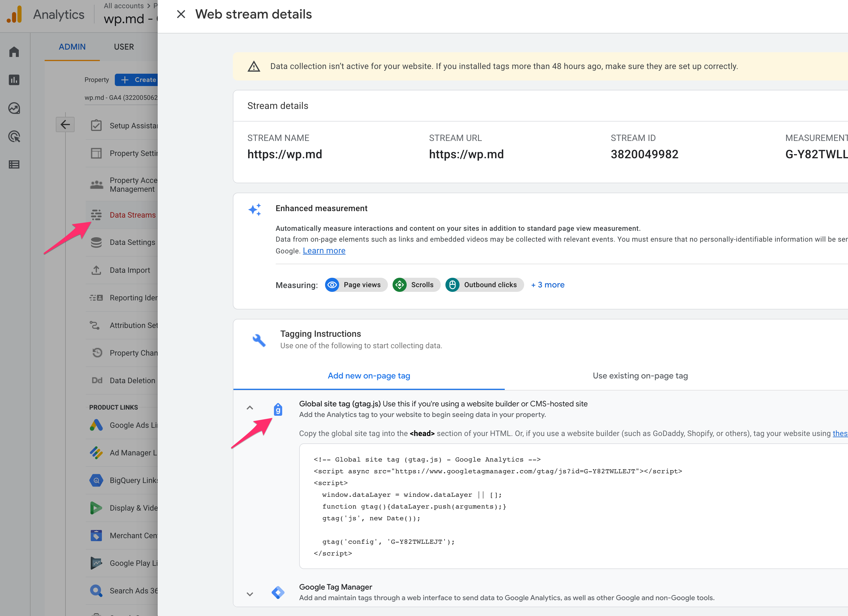The height and width of the screenshot is (616, 848).
Task: Click the Stream details heading
Action: (x=278, y=106)
